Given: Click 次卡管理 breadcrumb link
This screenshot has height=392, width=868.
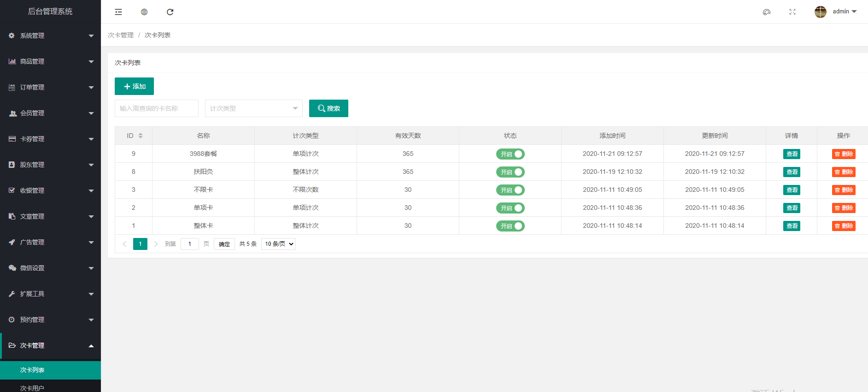Looking at the screenshot, I should tap(121, 35).
